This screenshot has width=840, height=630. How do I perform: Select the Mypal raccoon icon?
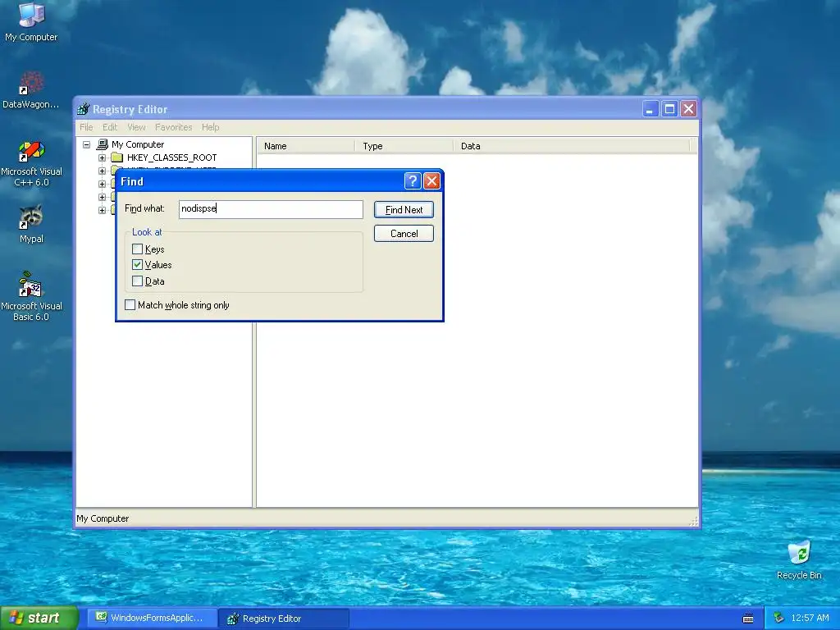tap(31, 224)
